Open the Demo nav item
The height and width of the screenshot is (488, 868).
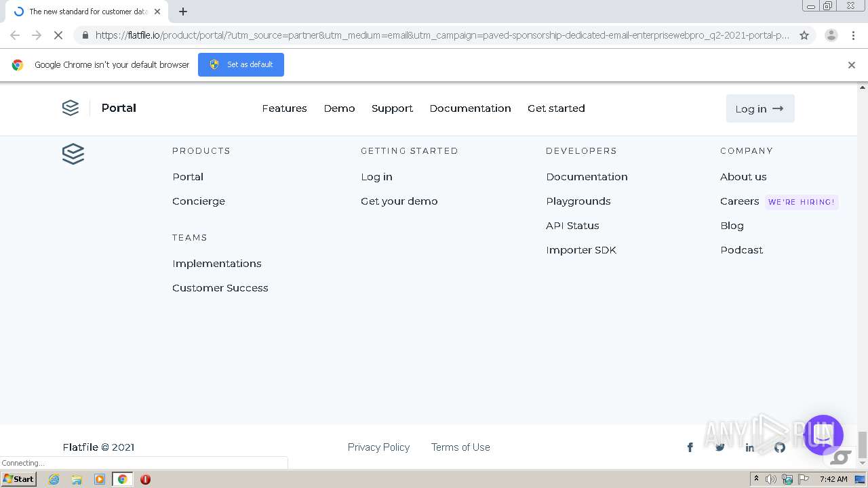pos(339,108)
